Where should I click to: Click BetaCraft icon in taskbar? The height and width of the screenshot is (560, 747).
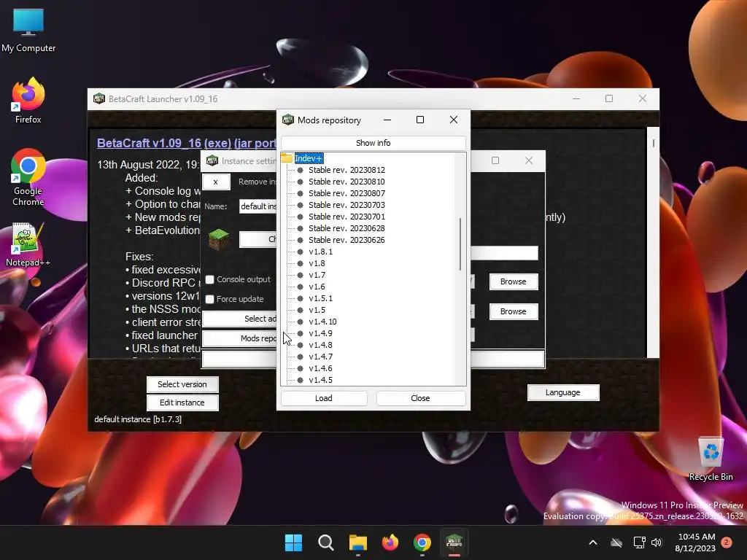(454, 542)
